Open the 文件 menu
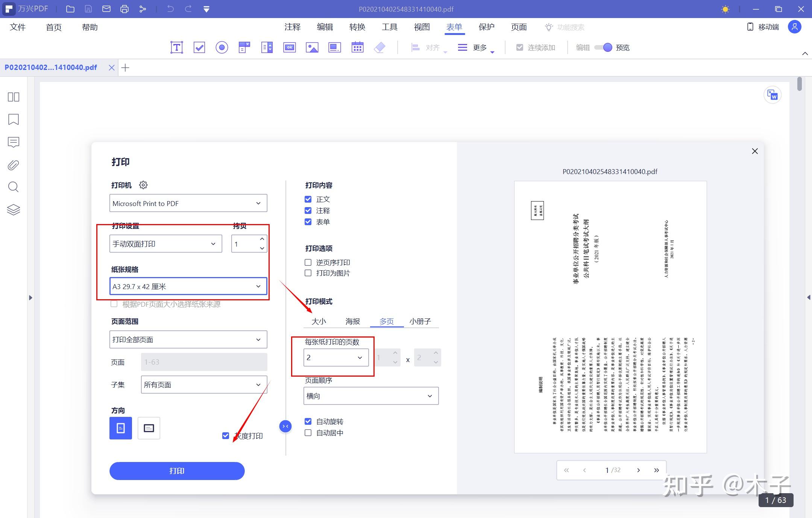 [x=18, y=27]
